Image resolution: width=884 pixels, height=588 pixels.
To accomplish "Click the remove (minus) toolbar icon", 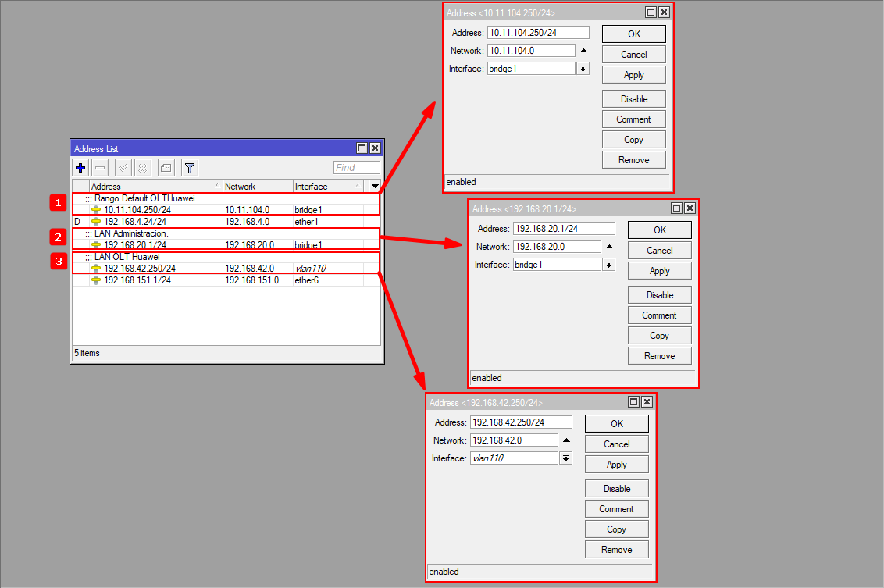I will tap(100, 168).
